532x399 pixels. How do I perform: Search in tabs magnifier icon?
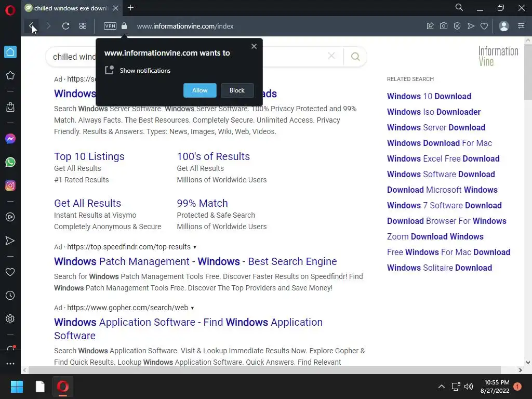(x=459, y=7)
